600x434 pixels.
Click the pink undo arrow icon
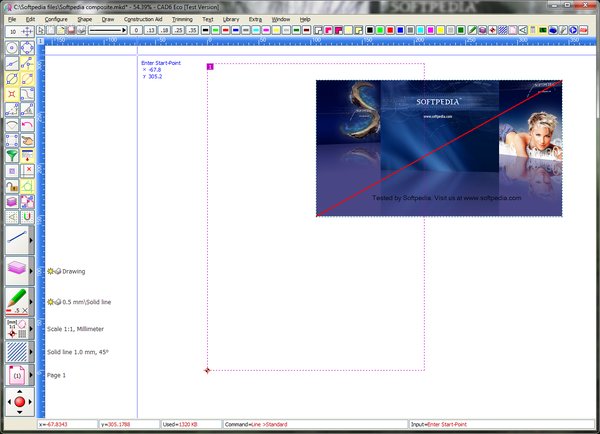(27, 125)
